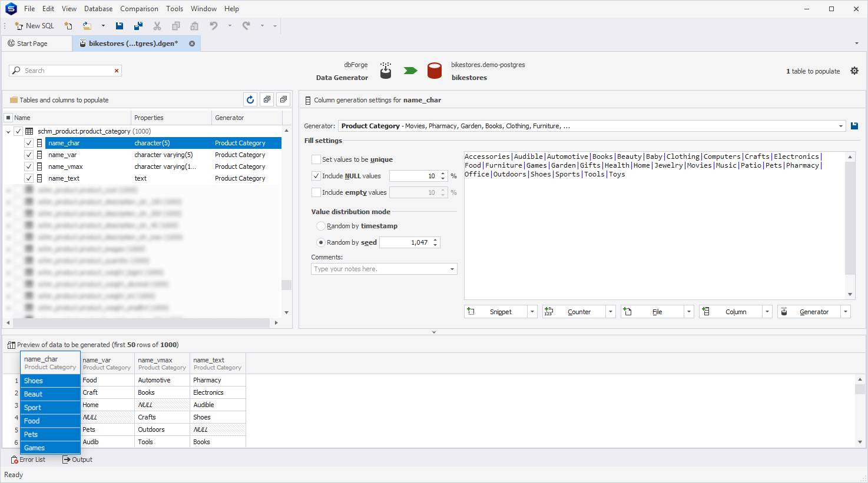Enable Set values to be unique

click(316, 159)
